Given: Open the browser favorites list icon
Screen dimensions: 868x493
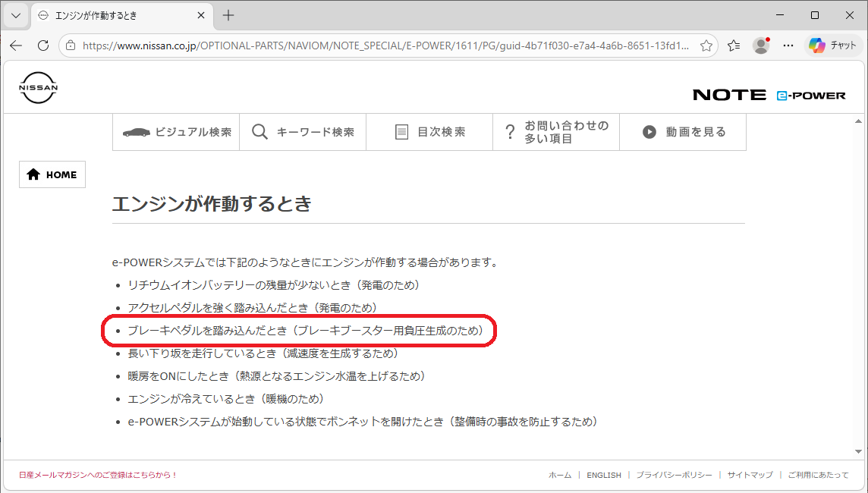Looking at the screenshot, I should point(734,46).
